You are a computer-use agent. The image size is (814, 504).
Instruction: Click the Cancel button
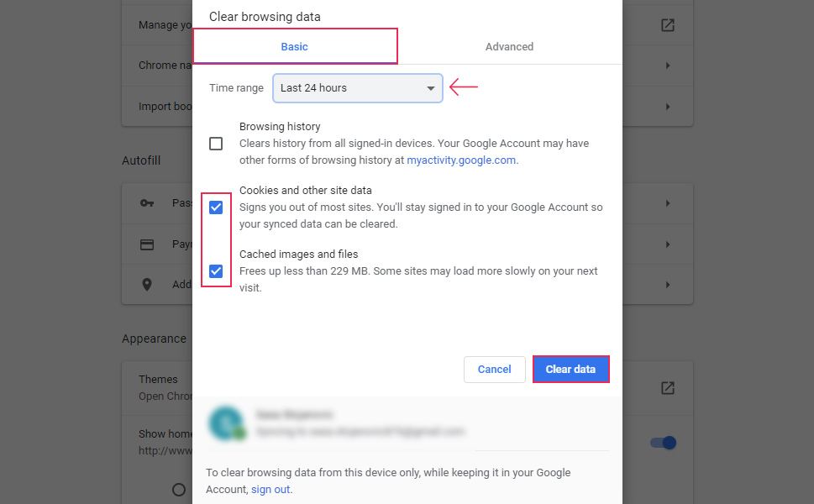(494, 369)
